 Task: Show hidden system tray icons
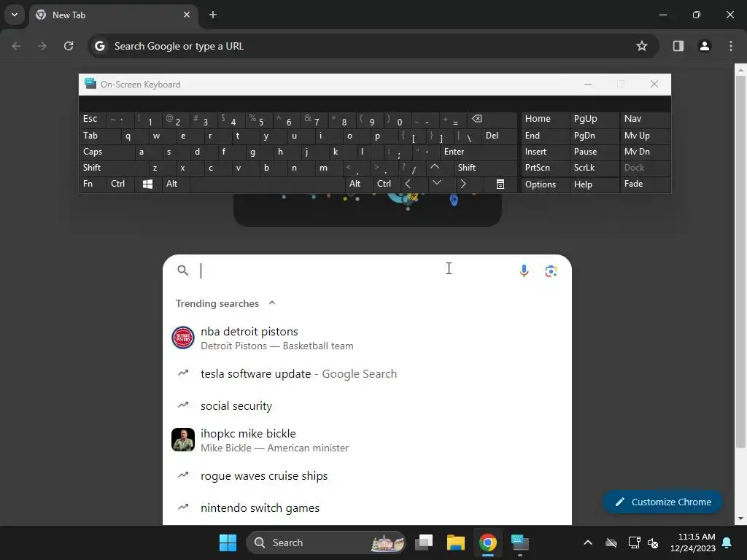pos(588,542)
